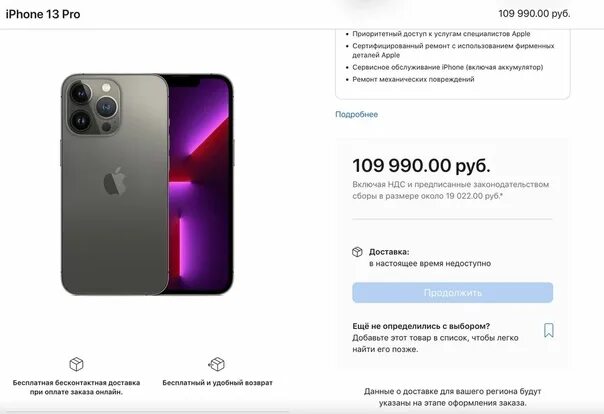Click the bookmark save-for-later icon
Viewport: 604px width, 414px height.
pyautogui.click(x=549, y=330)
